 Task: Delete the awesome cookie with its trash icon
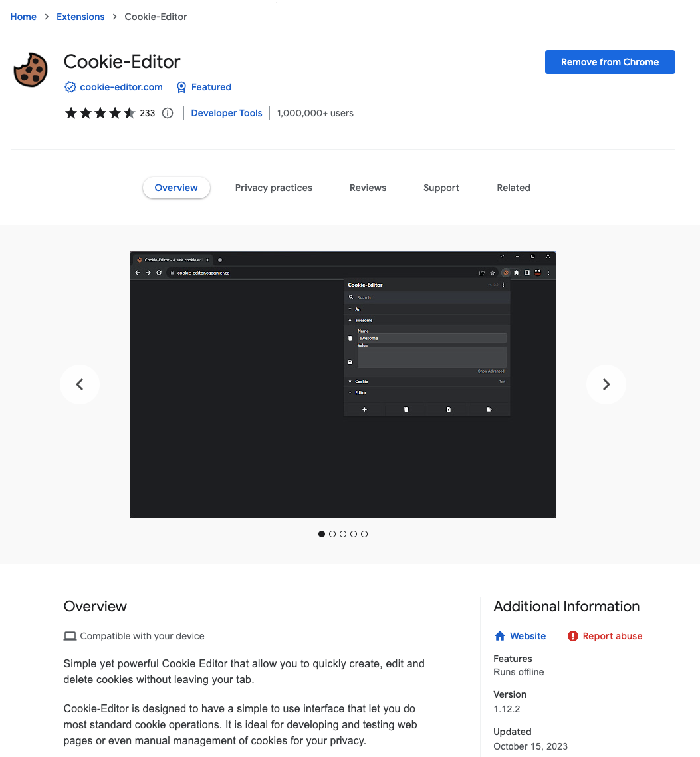coord(350,337)
